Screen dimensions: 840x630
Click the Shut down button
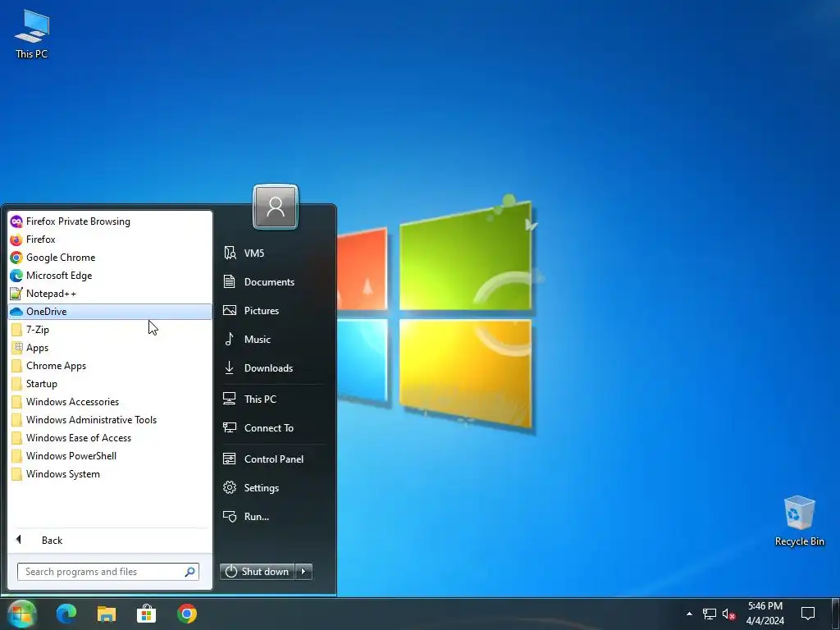click(257, 572)
